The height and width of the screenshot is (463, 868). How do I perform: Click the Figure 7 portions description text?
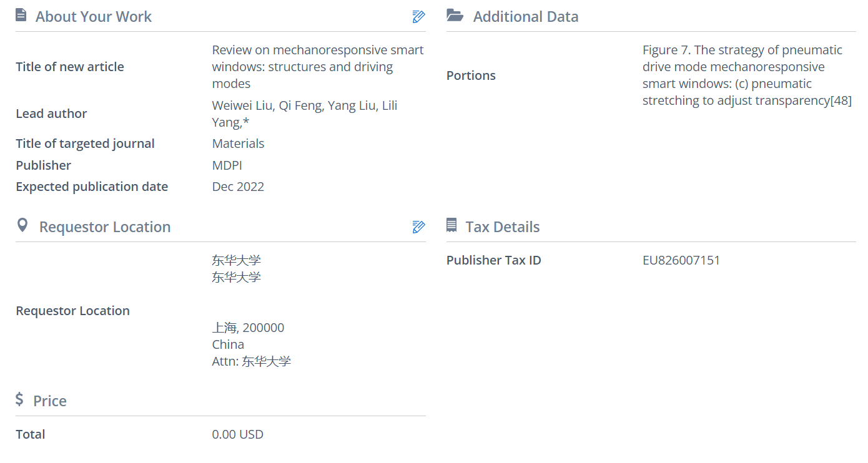(x=746, y=75)
